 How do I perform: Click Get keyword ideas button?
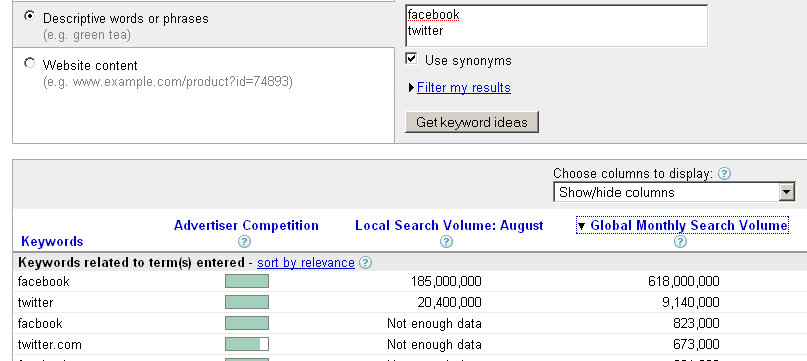pos(471,122)
